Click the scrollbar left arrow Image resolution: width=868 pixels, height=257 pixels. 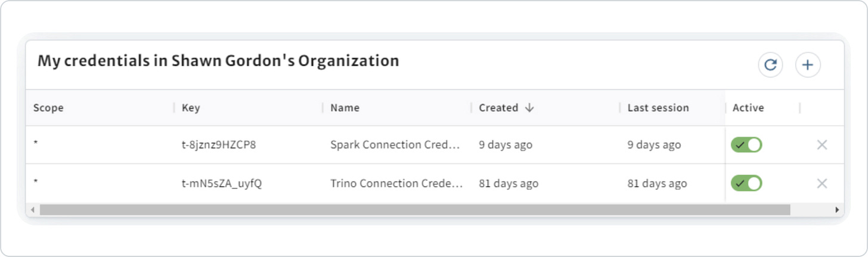click(32, 210)
